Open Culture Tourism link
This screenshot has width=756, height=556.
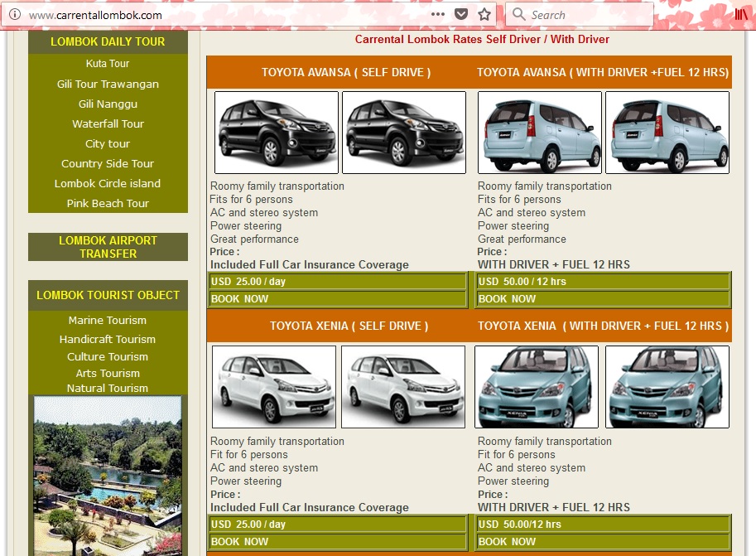[x=108, y=356]
